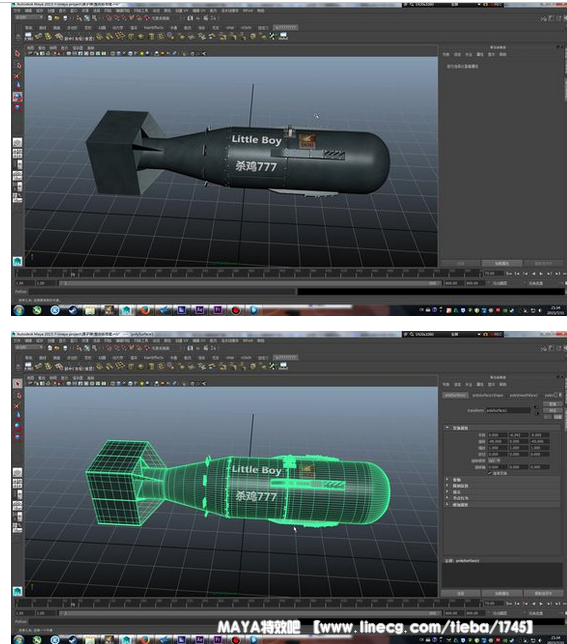Select the Scale tool in lower Maya toolbox

17,437
